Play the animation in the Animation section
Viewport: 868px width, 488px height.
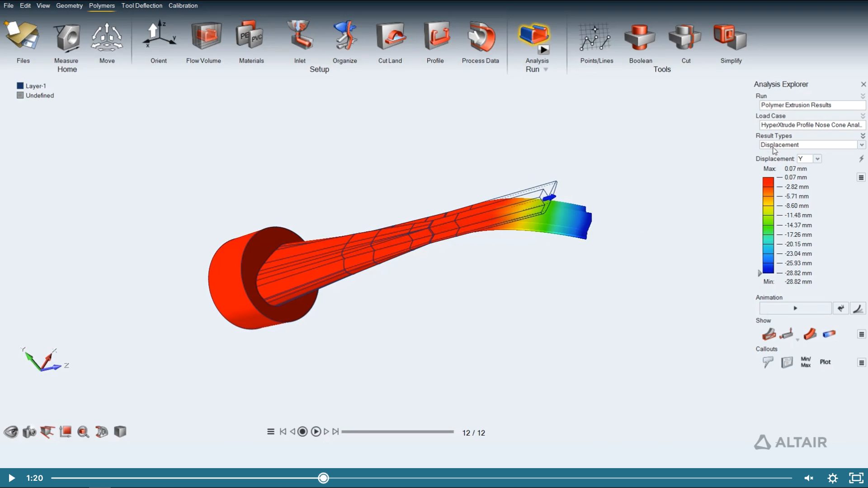coord(795,308)
